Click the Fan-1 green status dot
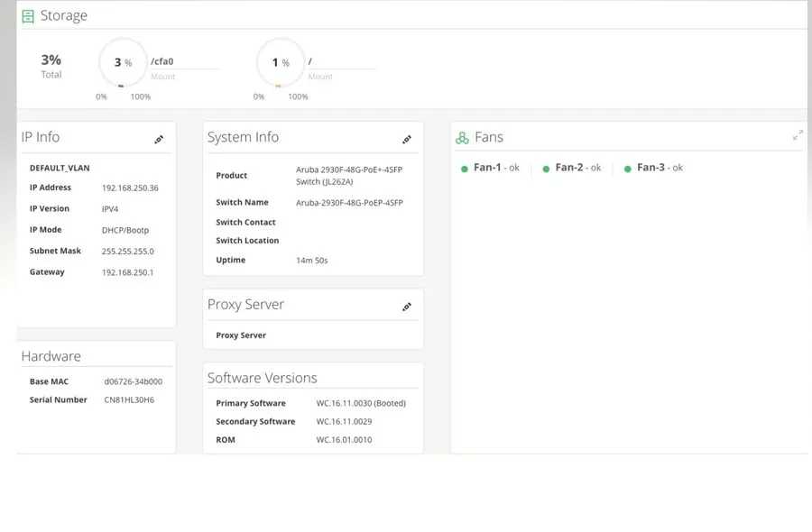 click(465, 169)
